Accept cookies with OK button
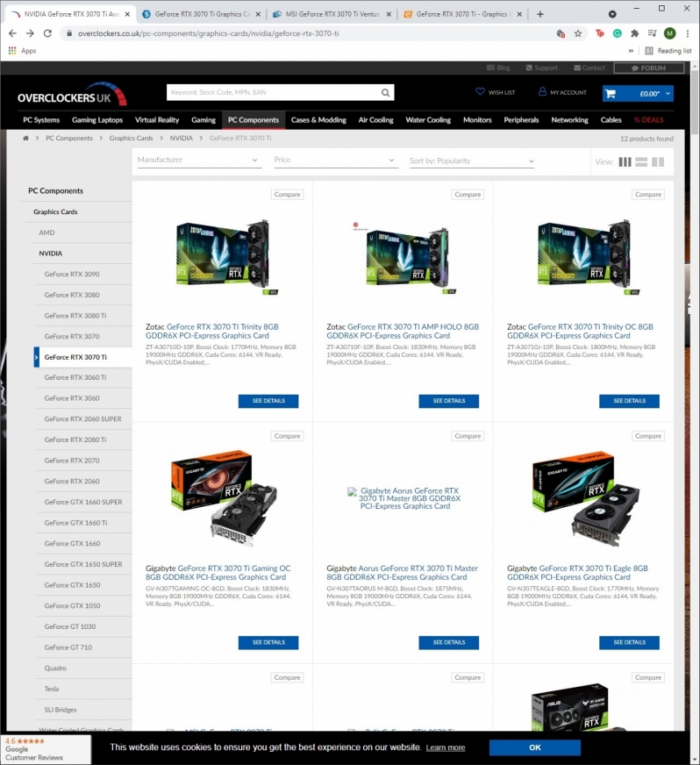Viewport: 700px width, 765px height. coord(535,747)
